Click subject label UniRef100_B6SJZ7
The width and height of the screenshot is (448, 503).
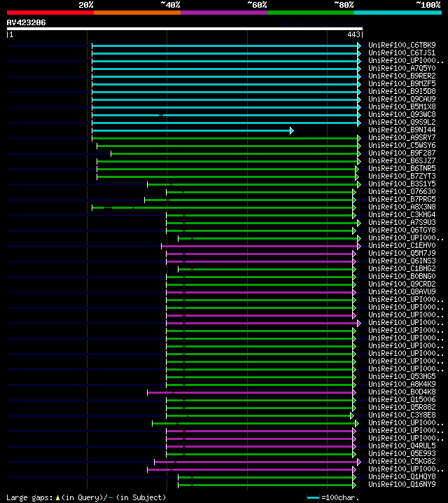tap(402, 160)
